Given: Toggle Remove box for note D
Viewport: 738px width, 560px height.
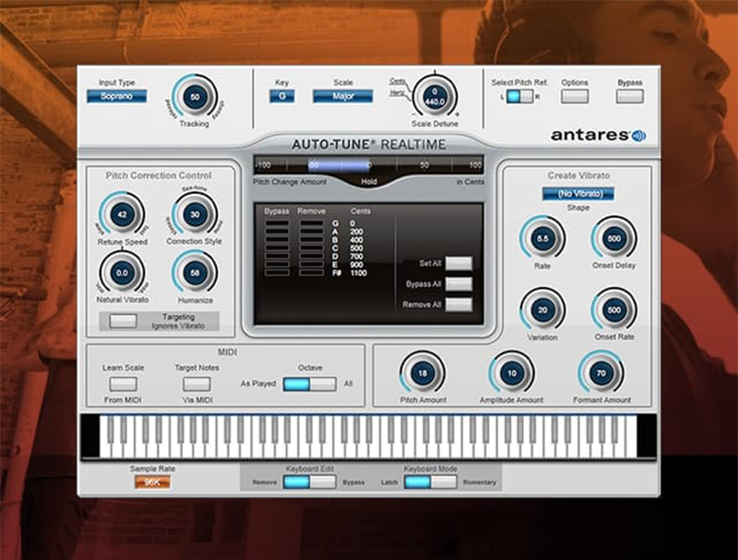Looking at the screenshot, I should click(311, 256).
